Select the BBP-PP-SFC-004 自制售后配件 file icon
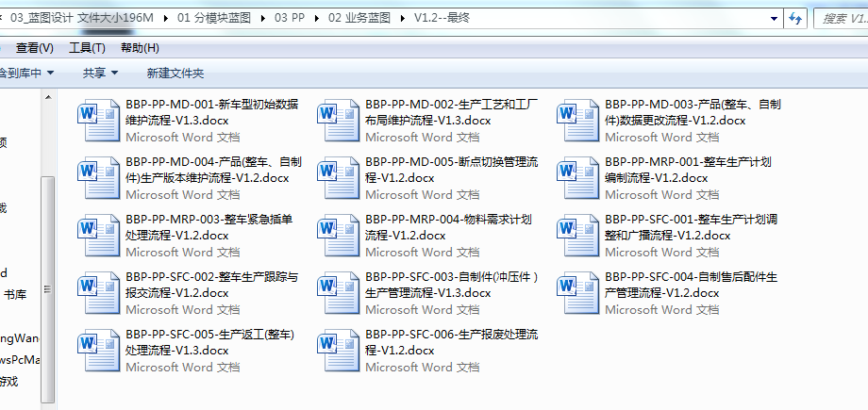 pyautogui.click(x=578, y=292)
